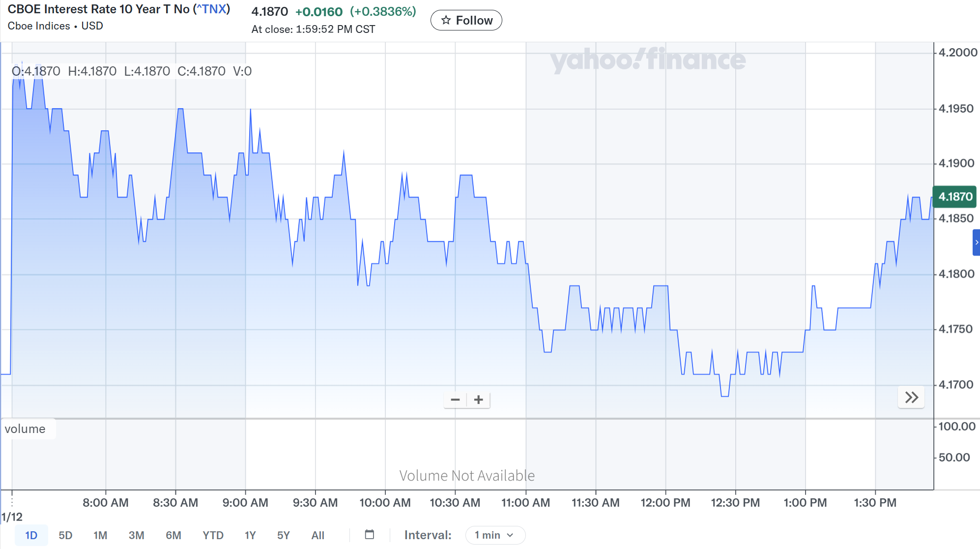The width and height of the screenshot is (980, 549).
Task: Open the calendar date range picker
Action: coord(370,535)
